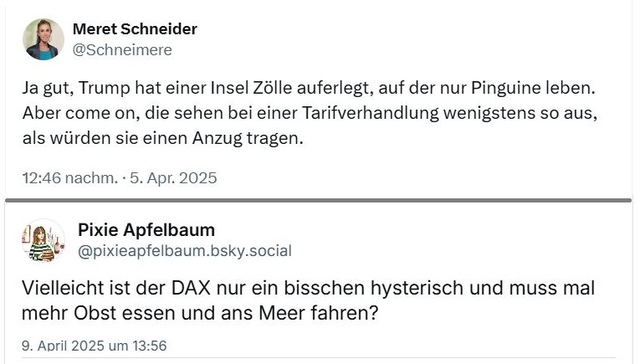Click the line mentioning Tarifverhandlung

pos(310,113)
